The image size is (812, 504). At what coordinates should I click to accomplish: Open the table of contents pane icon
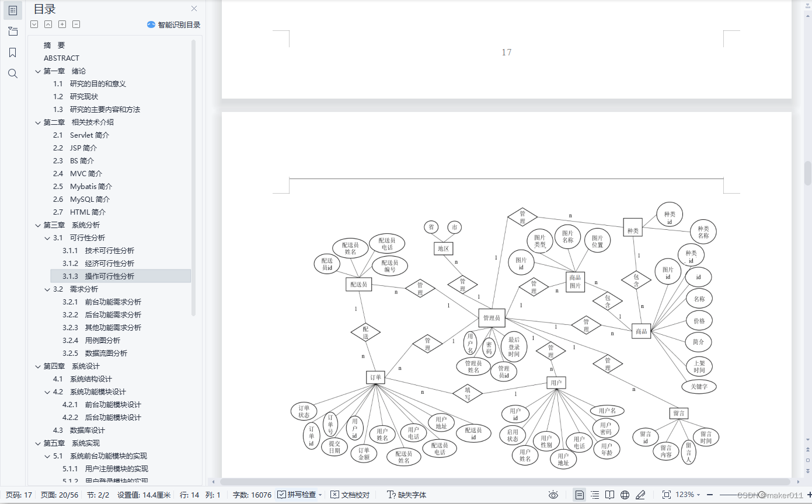13,10
